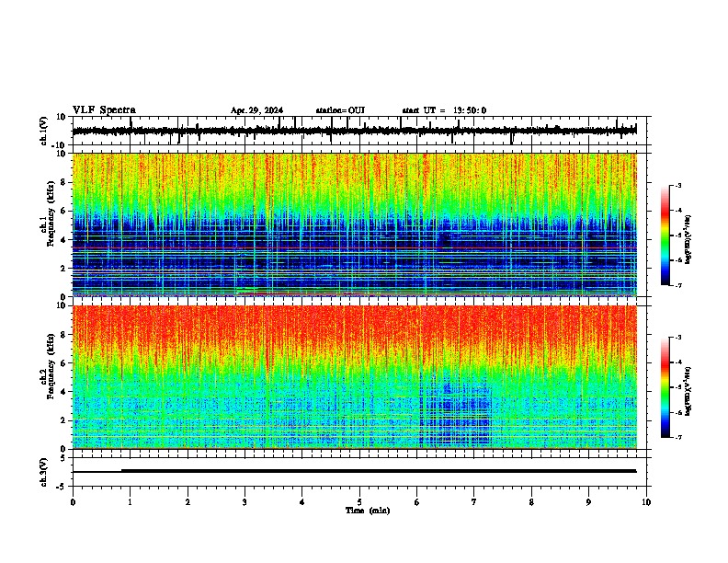Viewport: 728px width, 563px height.
Task: Click the 4 kHz tick on ch.1 frequency axis
Action: (x=64, y=240)
